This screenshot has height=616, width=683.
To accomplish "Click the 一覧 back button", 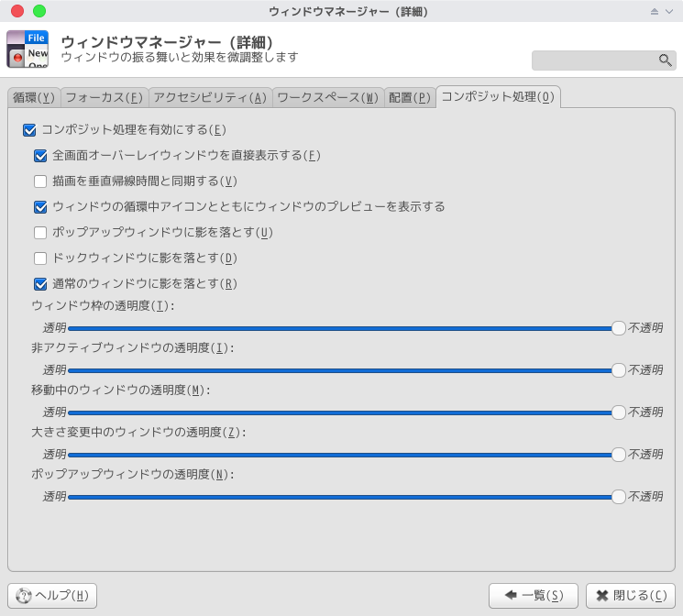I will pos(534,596).
